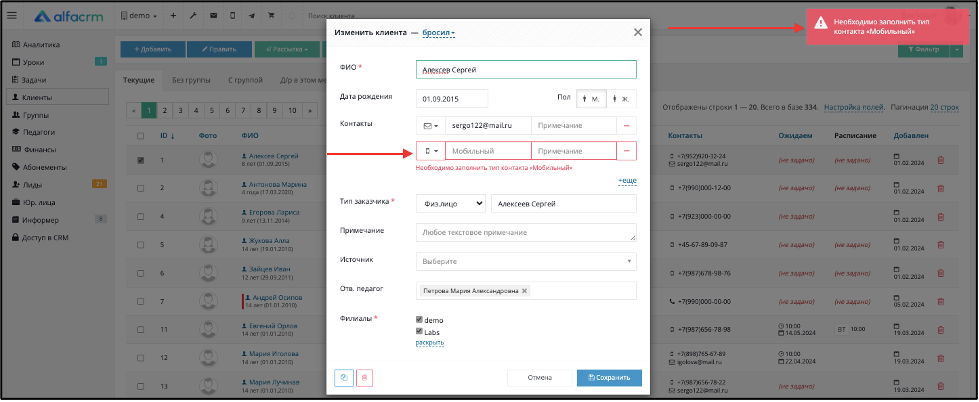This screenshot has width=979, height=402.
Task: Open the shopping cart icon
Action: tap(271, 16)
